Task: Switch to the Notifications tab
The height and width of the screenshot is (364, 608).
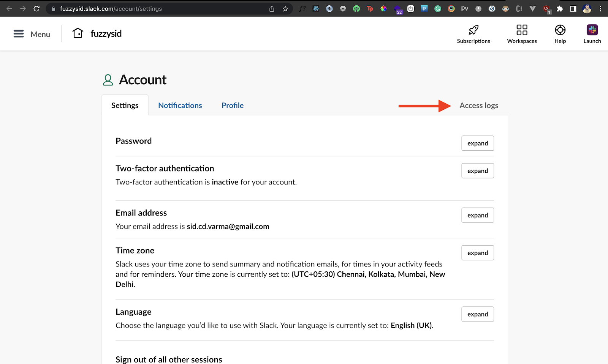Action: point(180,106)
